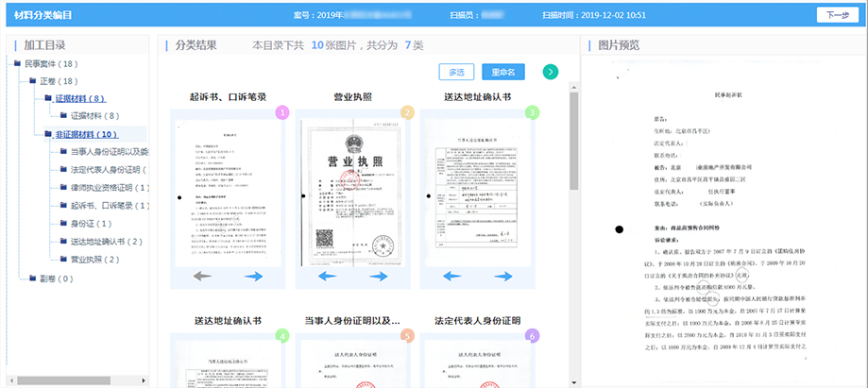Click the orange number 2 badge on 营业执照
The image size is (868, 388).
pos(406,112)
